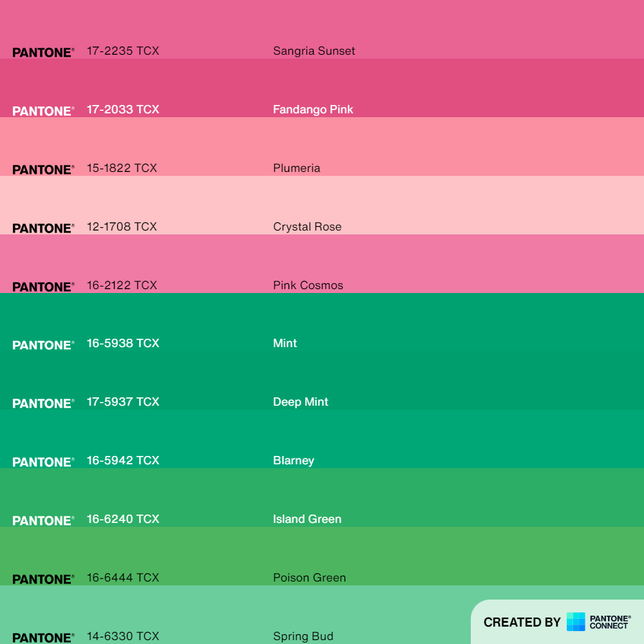The image size is (644, 644).
Task: Click the code text 15-1822 TCX
Action: pos(122,168)
